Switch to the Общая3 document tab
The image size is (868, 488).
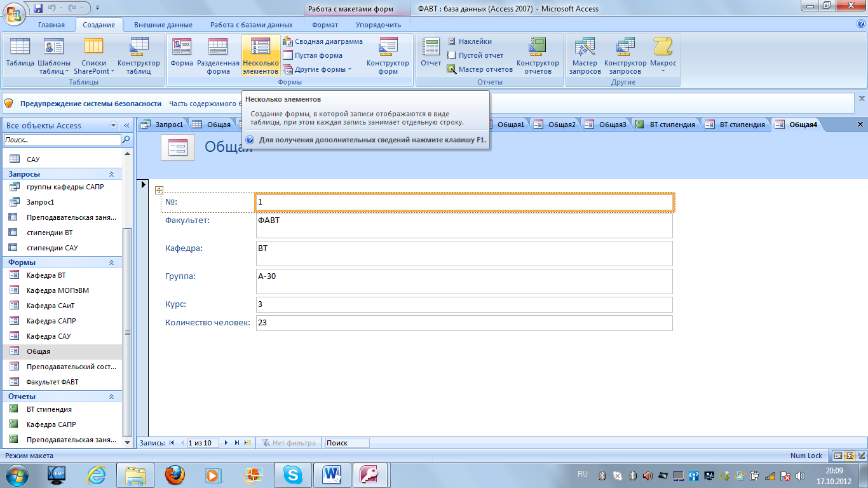coord(607,125)
